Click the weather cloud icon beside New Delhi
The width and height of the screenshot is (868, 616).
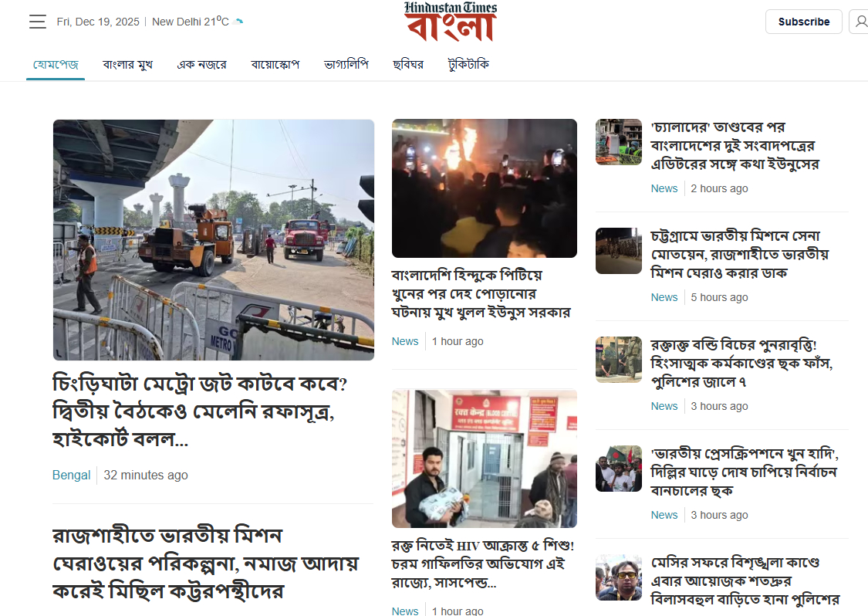(x=238, y=22)
